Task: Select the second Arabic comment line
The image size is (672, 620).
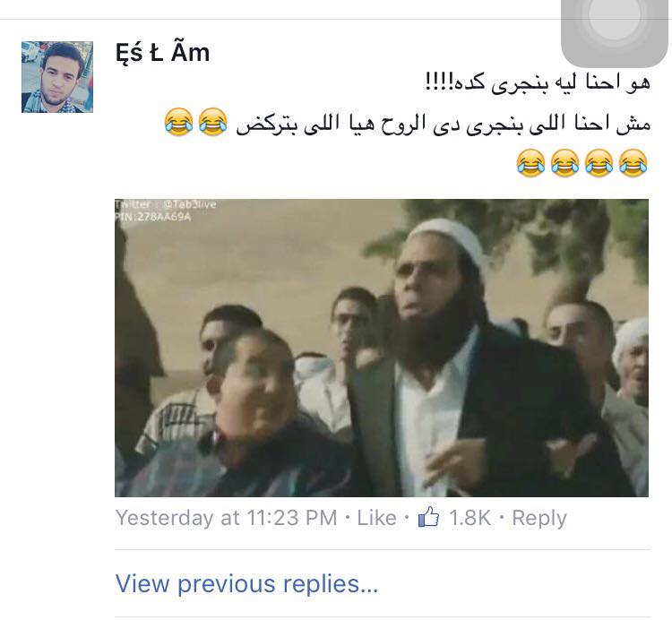Action: [x=444, y=123]
